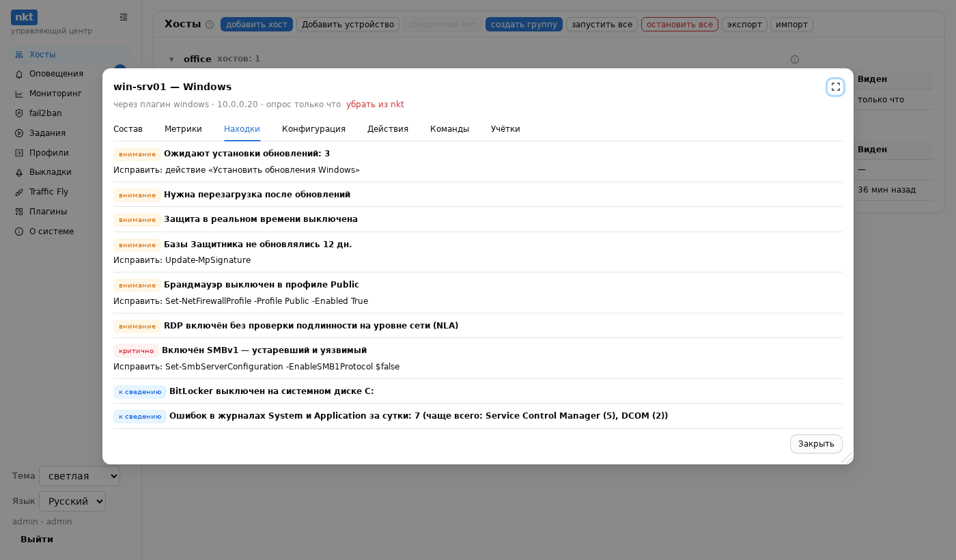The height and width of the screenshot is (560, 956).
Task: Toggle fullscreen icon in win-srv01 dialog
Action: click(835, 87)
